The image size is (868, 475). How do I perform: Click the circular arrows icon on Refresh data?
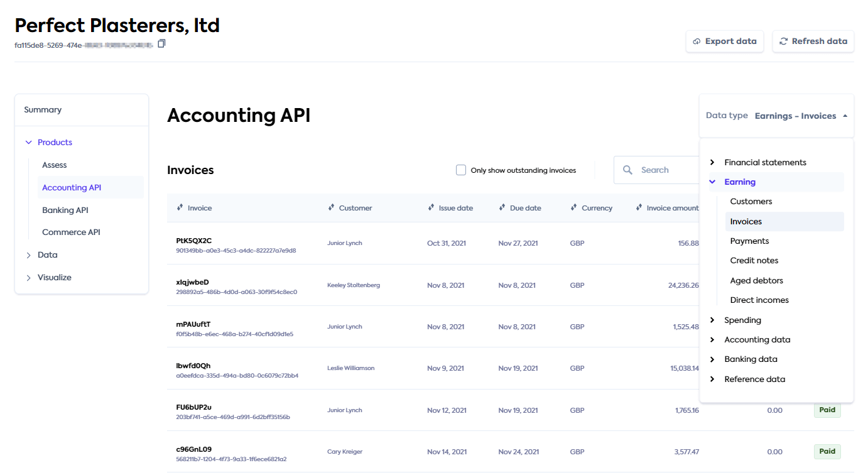pyautogui.click(x=783, y=41)
